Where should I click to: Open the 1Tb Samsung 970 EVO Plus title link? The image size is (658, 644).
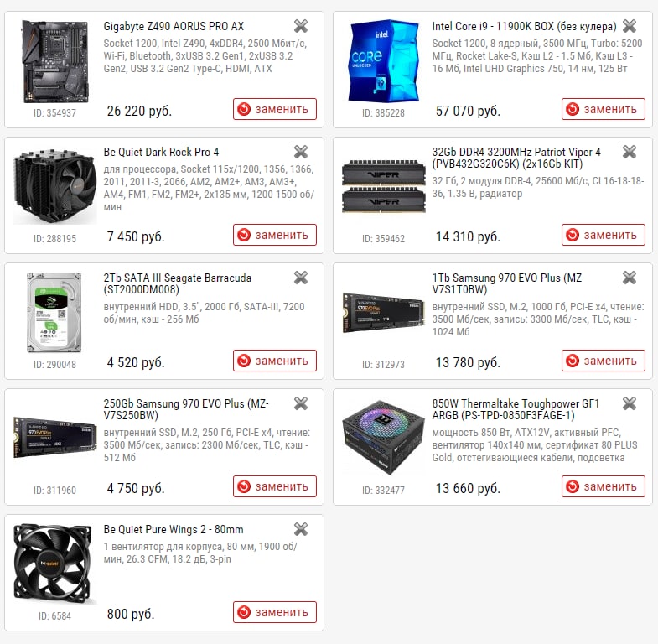click(x=509, y=283)
